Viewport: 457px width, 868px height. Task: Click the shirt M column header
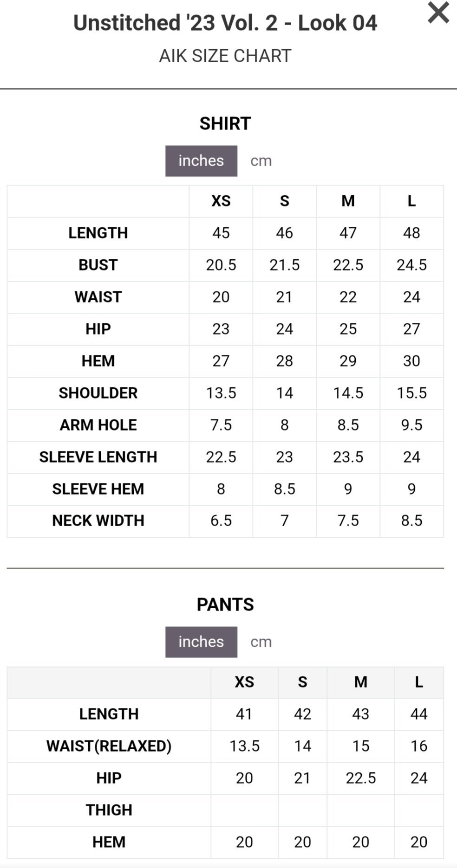348,201
